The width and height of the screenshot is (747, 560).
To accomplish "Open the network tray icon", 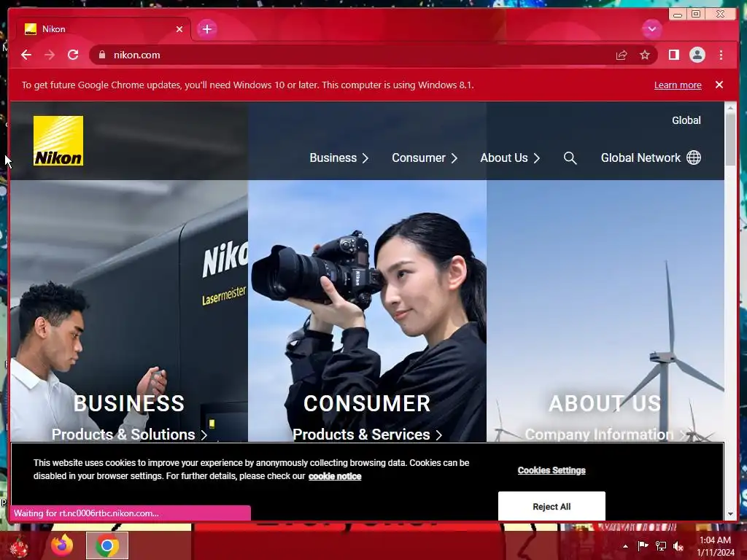I will 660,546.
